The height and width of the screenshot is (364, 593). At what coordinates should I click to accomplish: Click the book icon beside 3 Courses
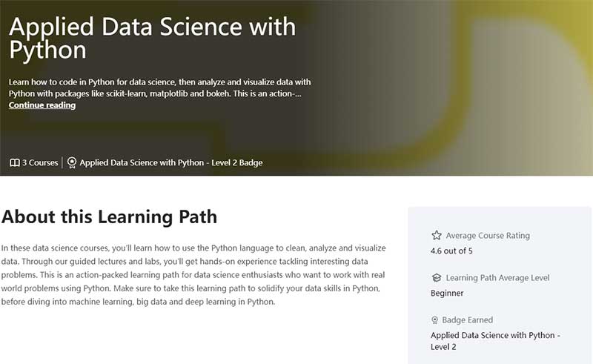[x=14, y=163]
